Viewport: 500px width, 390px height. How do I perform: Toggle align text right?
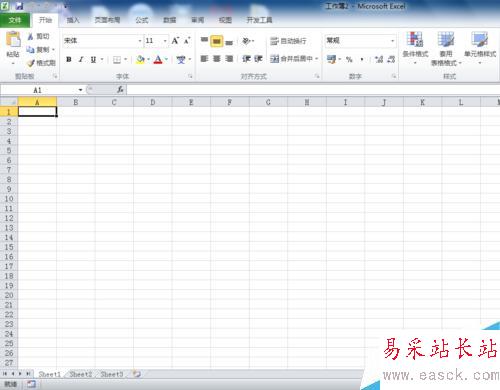point(229,59)
